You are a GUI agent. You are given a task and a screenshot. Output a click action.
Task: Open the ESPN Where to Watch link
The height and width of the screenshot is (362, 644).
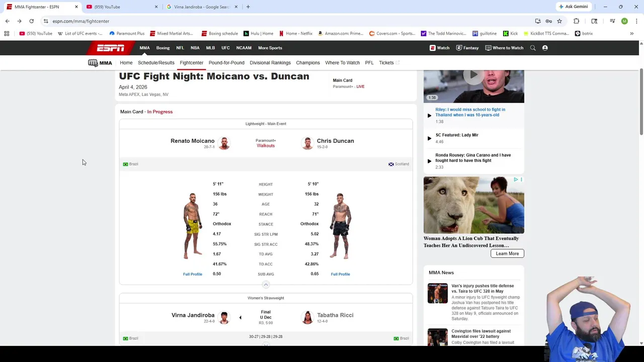(504, 48)
